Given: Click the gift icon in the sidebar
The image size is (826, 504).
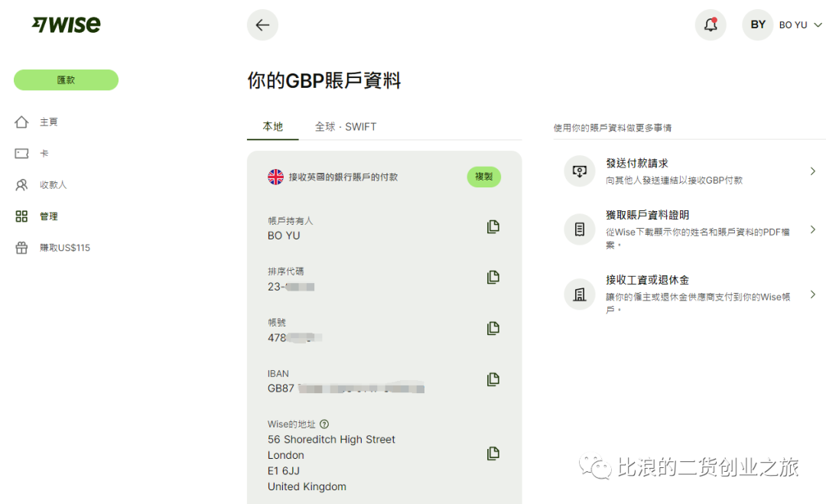Looking at the screenshot, I should [21, 248].
